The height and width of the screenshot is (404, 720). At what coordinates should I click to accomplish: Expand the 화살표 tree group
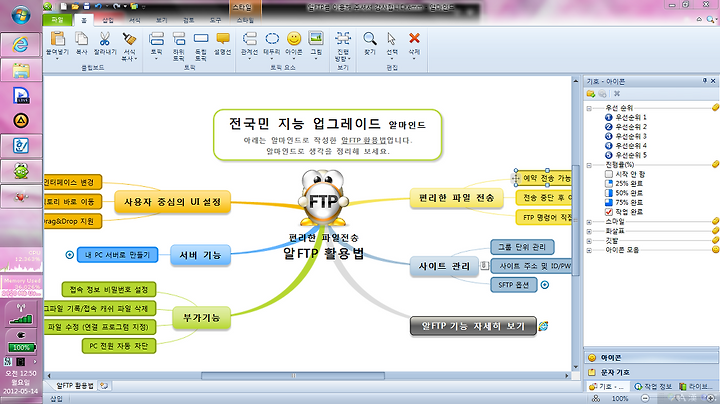click(x=589, y=231)
